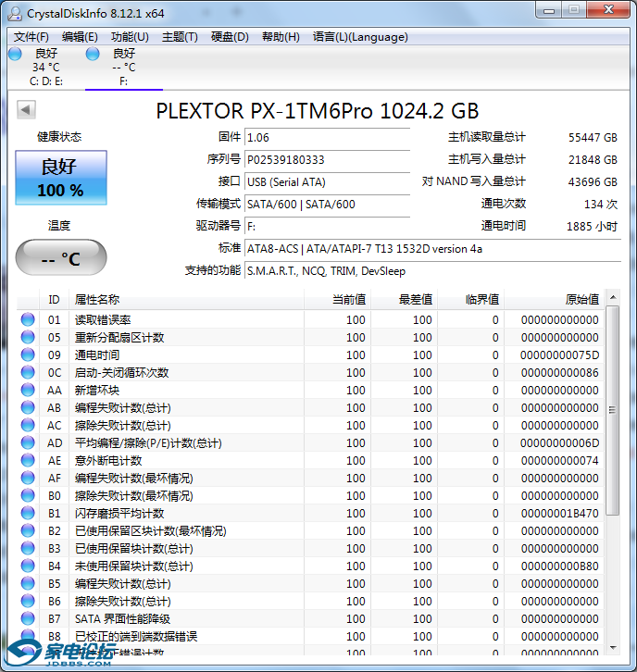637x672 pixels.
Task: Click the supported features field S.M.A.R.T., NCQ
Action: [432, 271]
